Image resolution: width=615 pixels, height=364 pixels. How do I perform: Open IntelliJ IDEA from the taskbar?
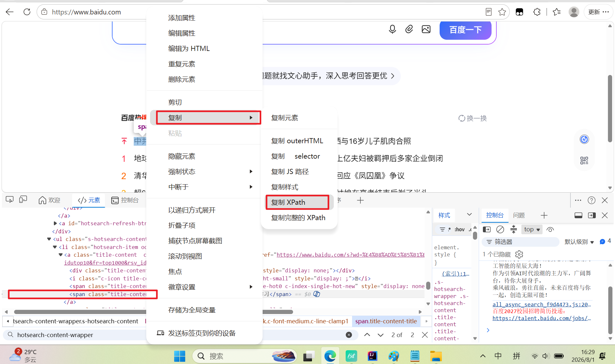(372, 356)
